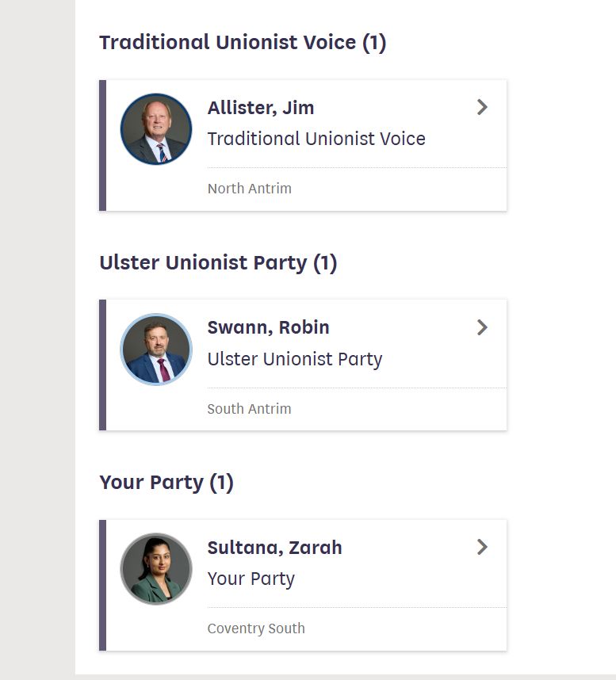The image size is (616, 680).
Task: View the "Sultana, Zarah" name link
Action: (x=274, y=548)
